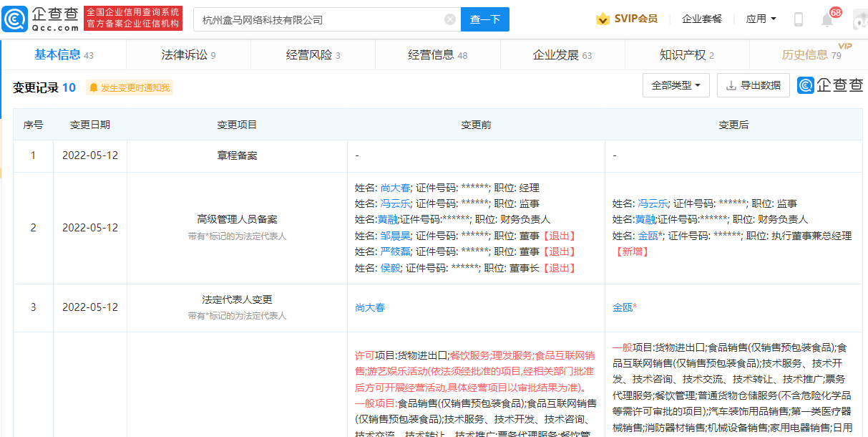The width and height of the screenshot is (868, 437).
Task: Open 金瓯 link in the 执行董事兼总经理 row
Action: (648, 236)
